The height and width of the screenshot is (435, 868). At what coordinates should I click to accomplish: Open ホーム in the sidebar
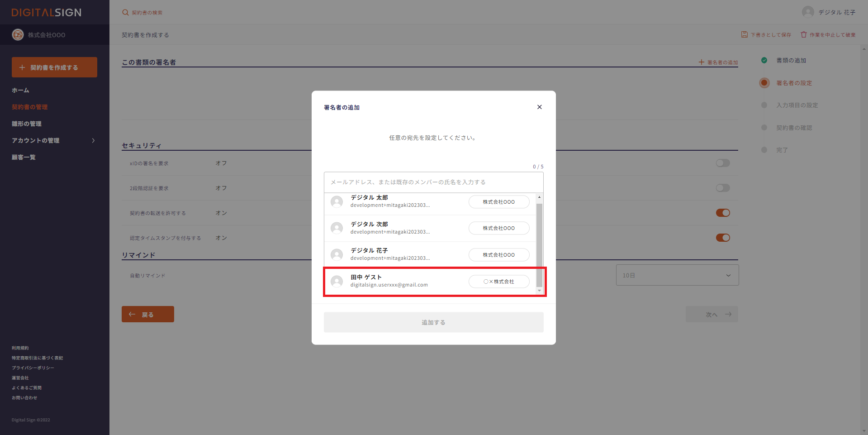20,90
